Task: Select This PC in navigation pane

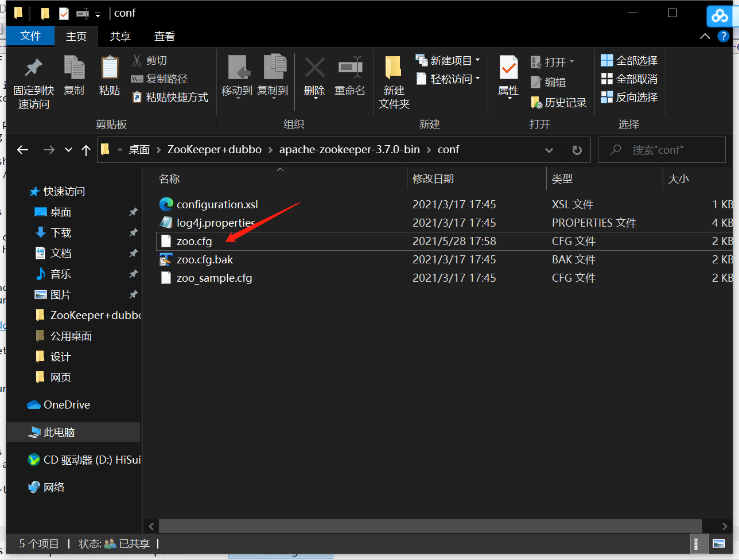Action: coord(73,432)
